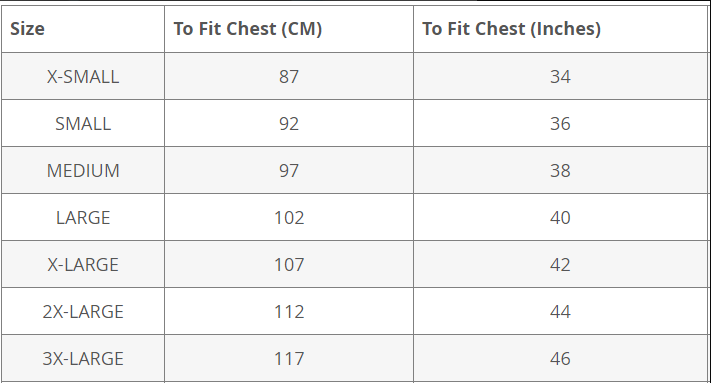Click the To Fit Chest (Inches) header
Image resolution: width=711 pixels, height=383 pixels.
(x=511, y=29)
